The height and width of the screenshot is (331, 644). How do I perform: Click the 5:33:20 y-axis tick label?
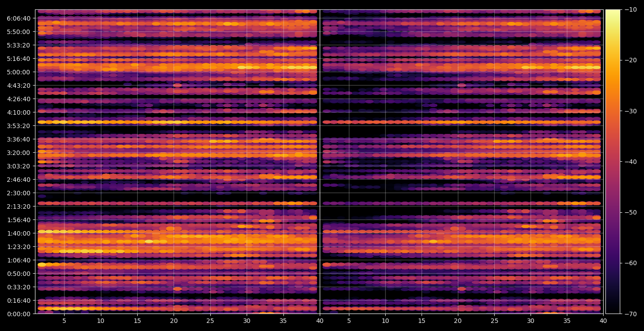pos(19,45)
